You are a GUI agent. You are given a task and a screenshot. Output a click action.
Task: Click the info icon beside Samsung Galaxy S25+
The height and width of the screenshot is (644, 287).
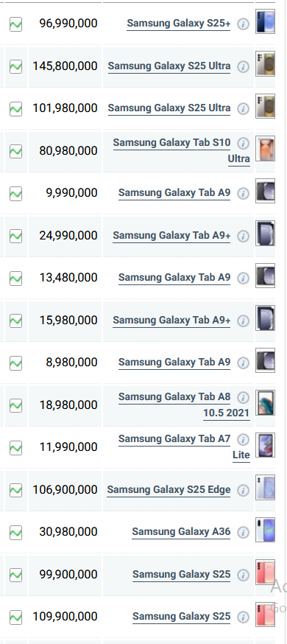click(243, 24)
